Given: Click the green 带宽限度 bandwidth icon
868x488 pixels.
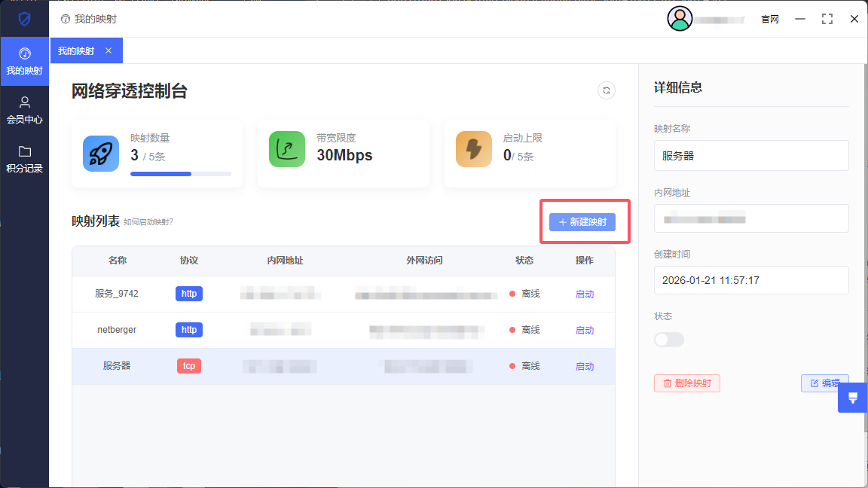Looking at the screenshot, I should 287,149.
